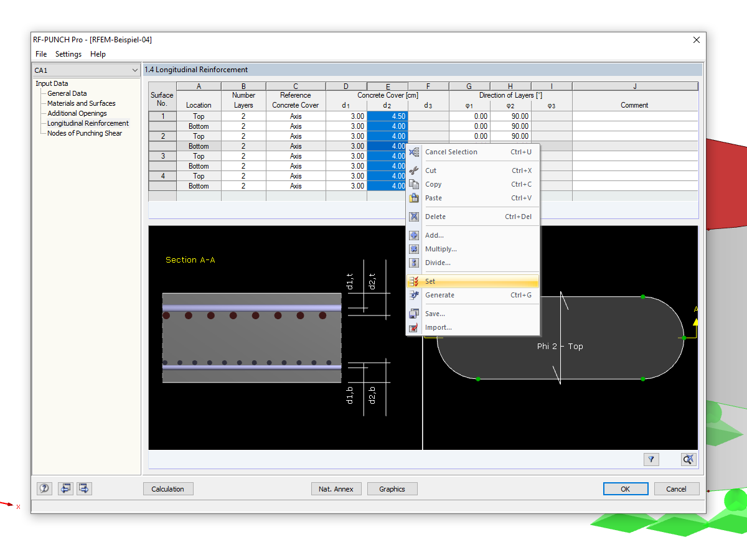Go to previous input window icon

pos(65,489)
